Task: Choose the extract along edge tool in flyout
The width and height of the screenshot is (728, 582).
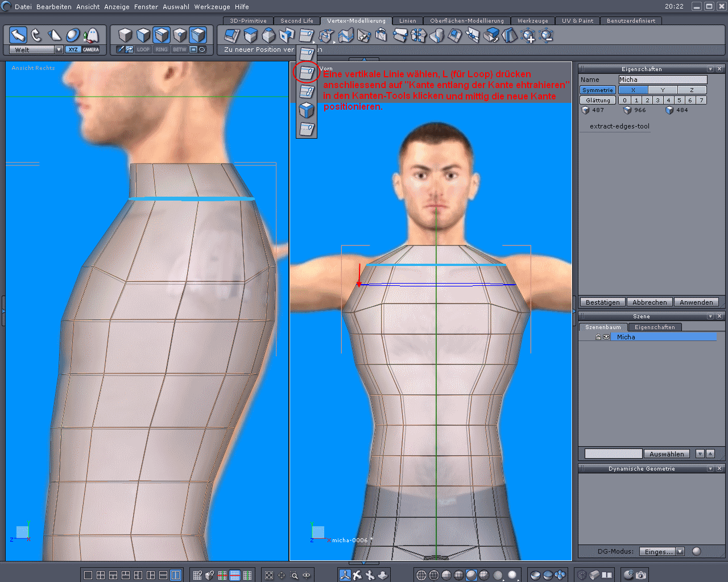Action: click(x=307, y=72)
